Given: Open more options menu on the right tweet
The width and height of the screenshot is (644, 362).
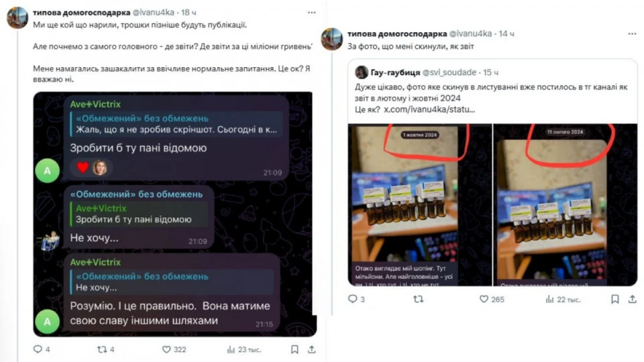Looking at the screenshot, I should click(632, 34).
